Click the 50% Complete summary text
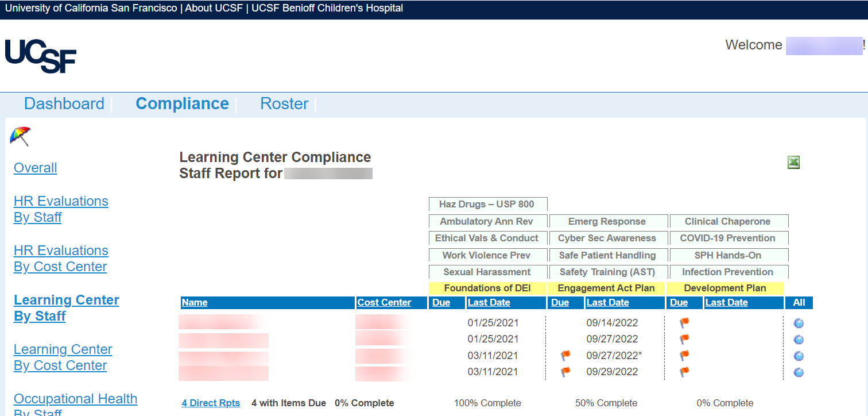The height and width of the screenshot is (416, 868). (606, 403)
